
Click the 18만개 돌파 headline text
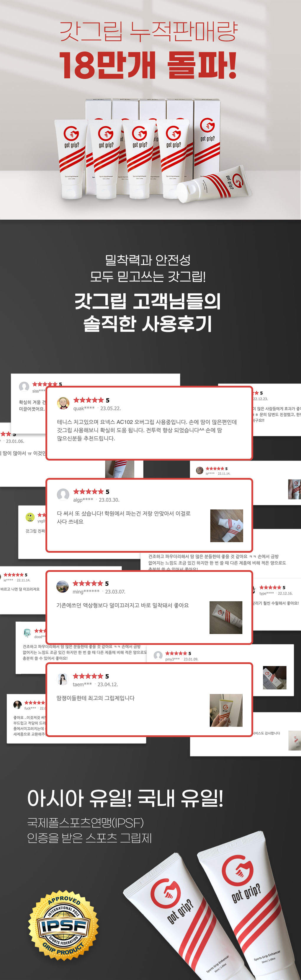pos(148,65)
